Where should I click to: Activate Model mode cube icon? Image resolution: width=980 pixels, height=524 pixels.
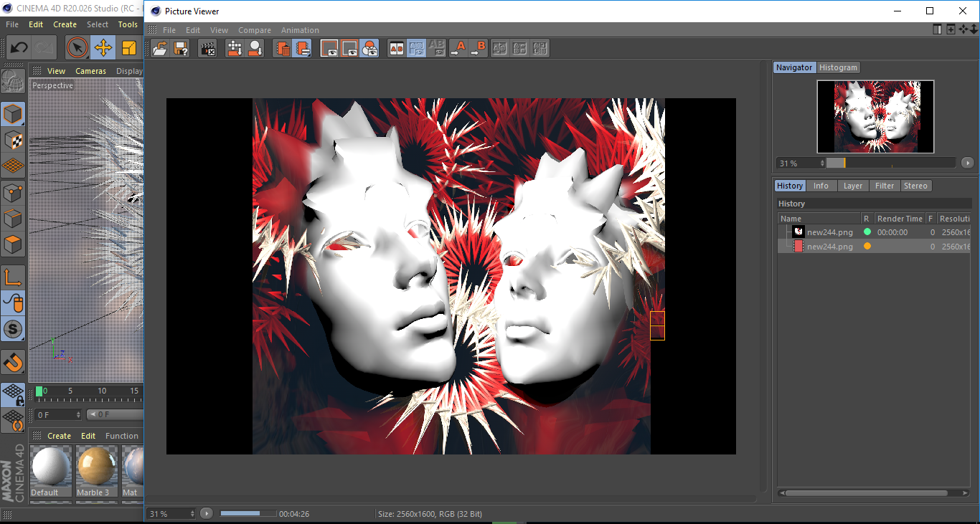(x=13, y=113)
